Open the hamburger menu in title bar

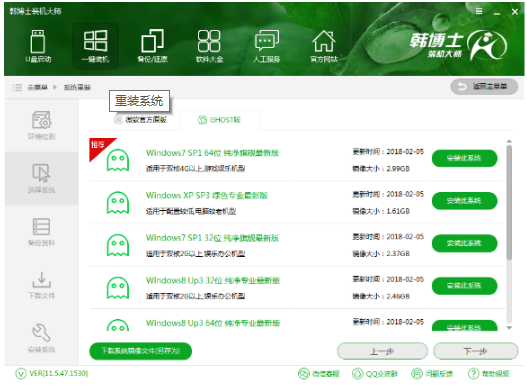pyautogui.click(x=479, y=11)
